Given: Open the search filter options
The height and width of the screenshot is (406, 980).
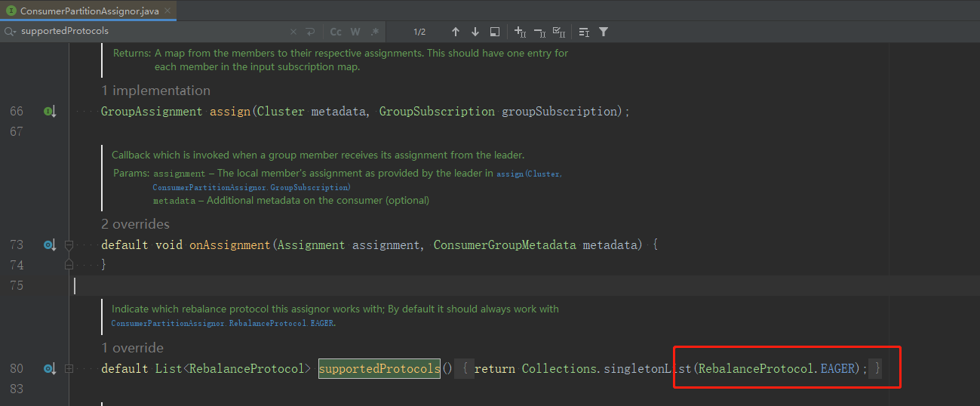Looking at the screenshot, I should point(604,32).
